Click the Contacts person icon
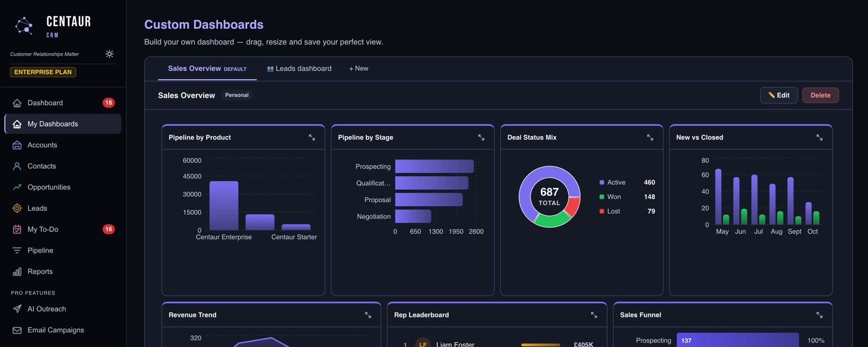 17,166
